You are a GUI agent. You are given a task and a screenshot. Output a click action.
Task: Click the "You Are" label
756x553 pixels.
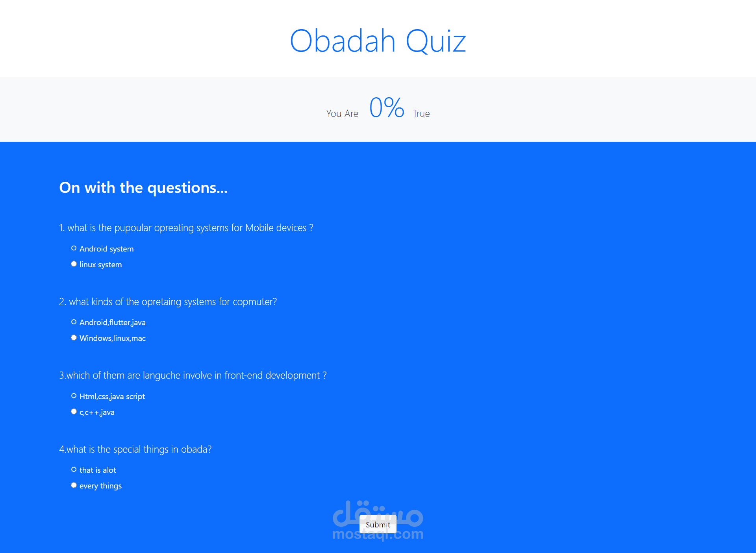pos(342,113)
